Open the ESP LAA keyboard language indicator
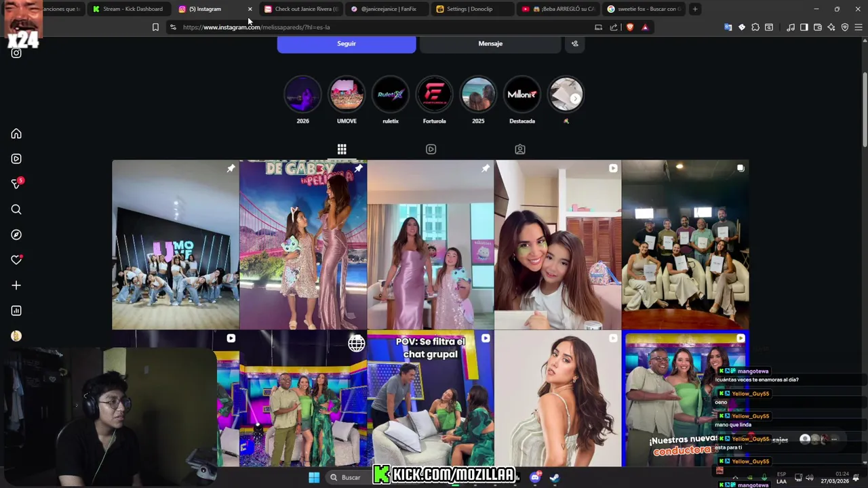 coord(782,477)
